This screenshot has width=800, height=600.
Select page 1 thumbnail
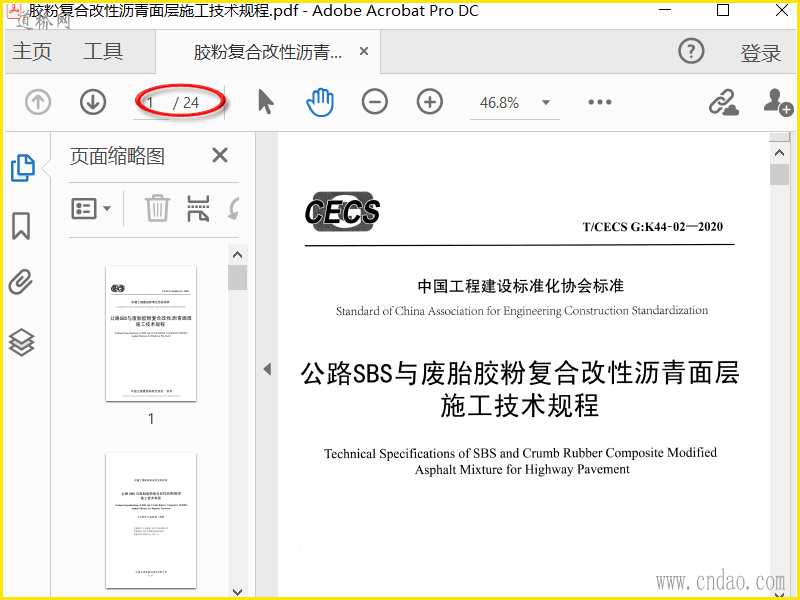151,333
